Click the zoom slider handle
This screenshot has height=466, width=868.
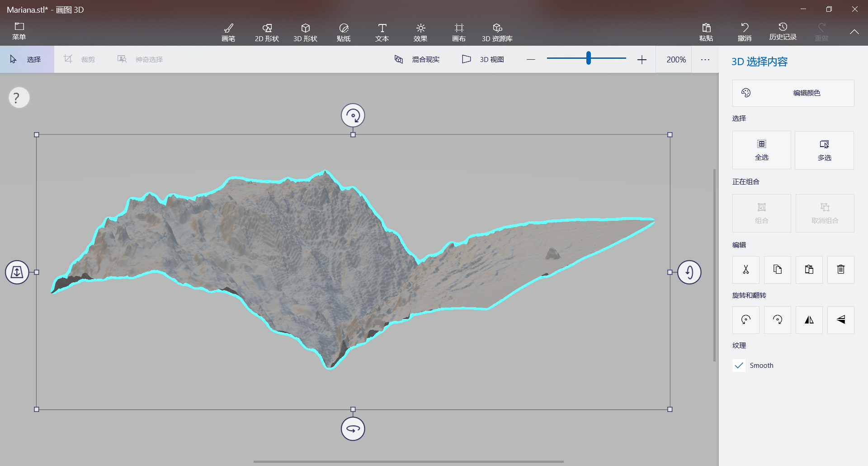pyautogui.click(x=588, y=58)
